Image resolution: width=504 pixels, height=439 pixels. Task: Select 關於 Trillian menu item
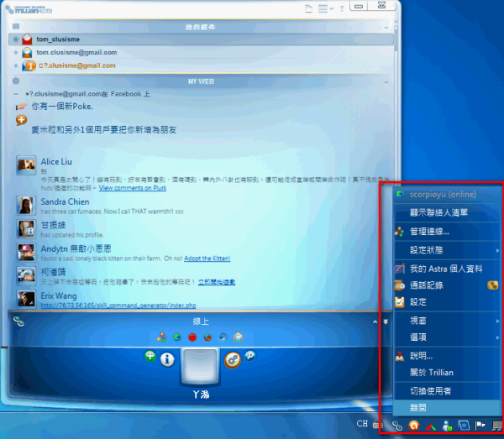click(447, 373)
